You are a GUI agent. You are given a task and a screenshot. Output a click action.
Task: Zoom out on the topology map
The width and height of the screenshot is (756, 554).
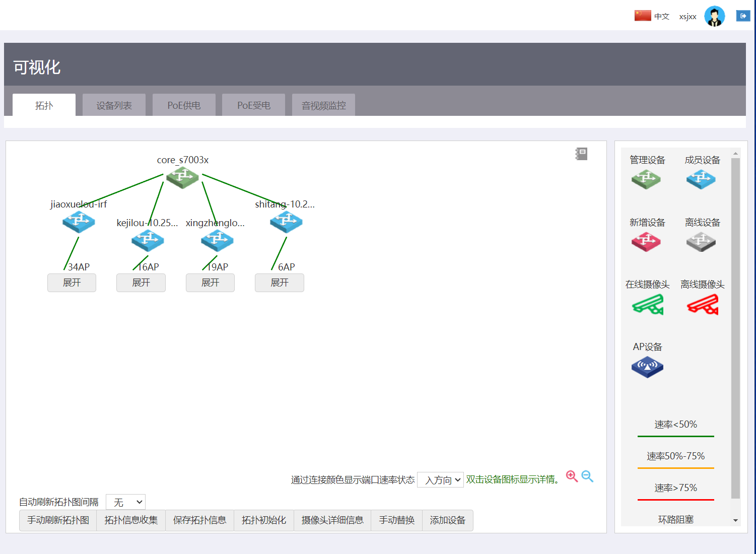pos(587,476)
